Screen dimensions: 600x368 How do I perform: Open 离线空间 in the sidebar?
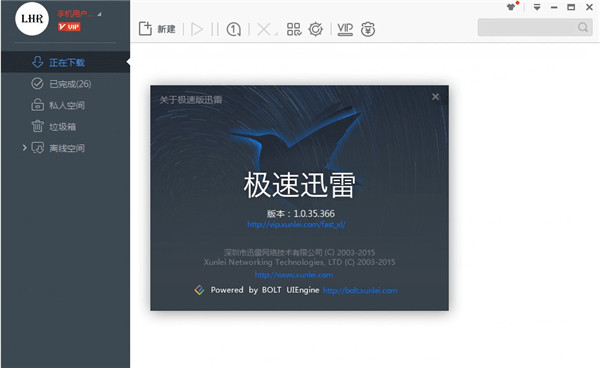pyautogui.click(x=65, y=148)
